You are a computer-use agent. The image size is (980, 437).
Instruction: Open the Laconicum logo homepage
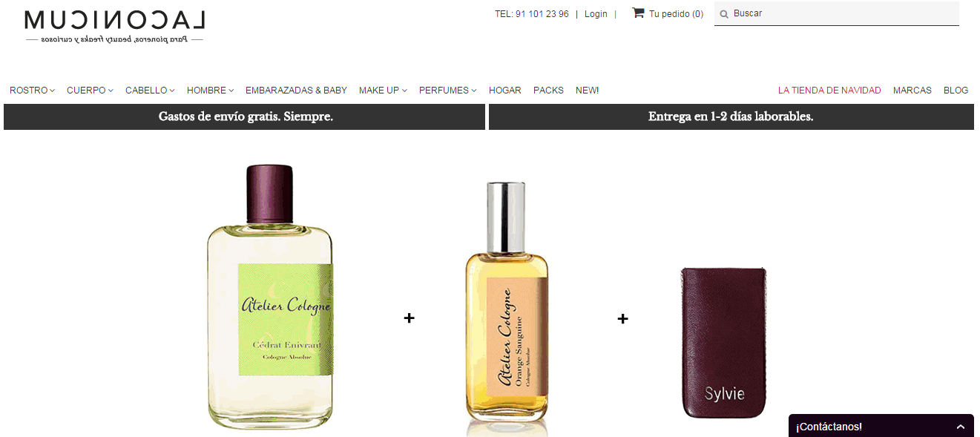click(114, 27)
